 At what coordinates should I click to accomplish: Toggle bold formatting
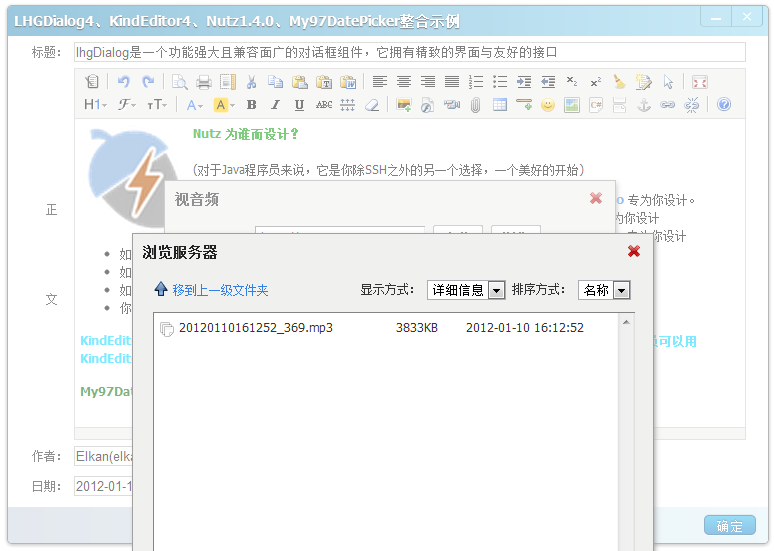click(x=251, y=104)
